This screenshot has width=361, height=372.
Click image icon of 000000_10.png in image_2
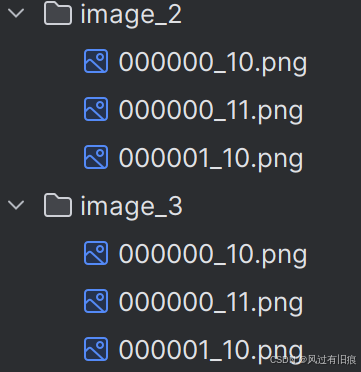pos(96,61)
